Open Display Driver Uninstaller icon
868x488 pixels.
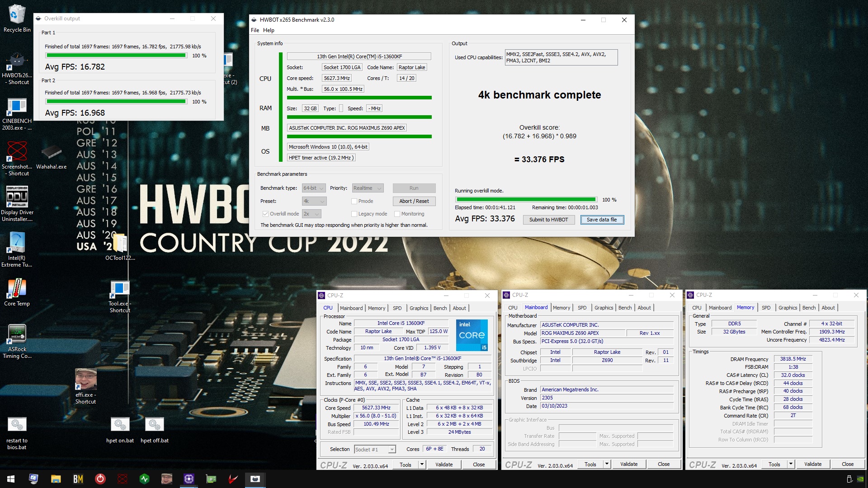point(17,204)
